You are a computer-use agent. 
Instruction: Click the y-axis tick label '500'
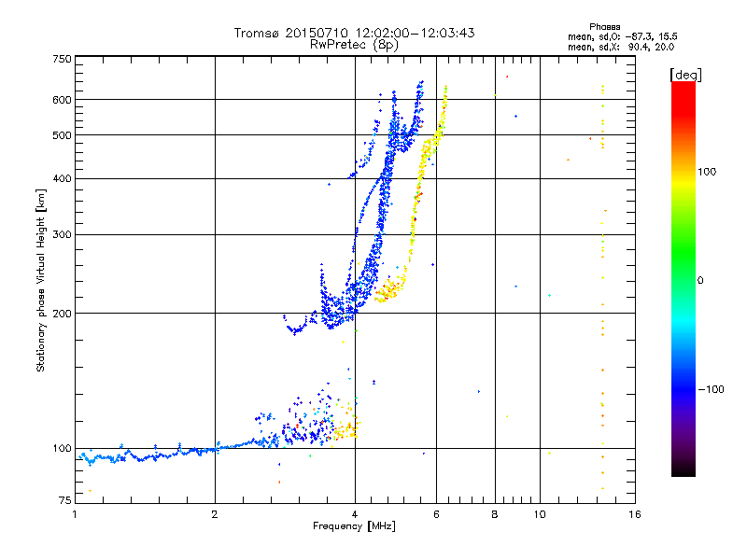pos(62,135)
